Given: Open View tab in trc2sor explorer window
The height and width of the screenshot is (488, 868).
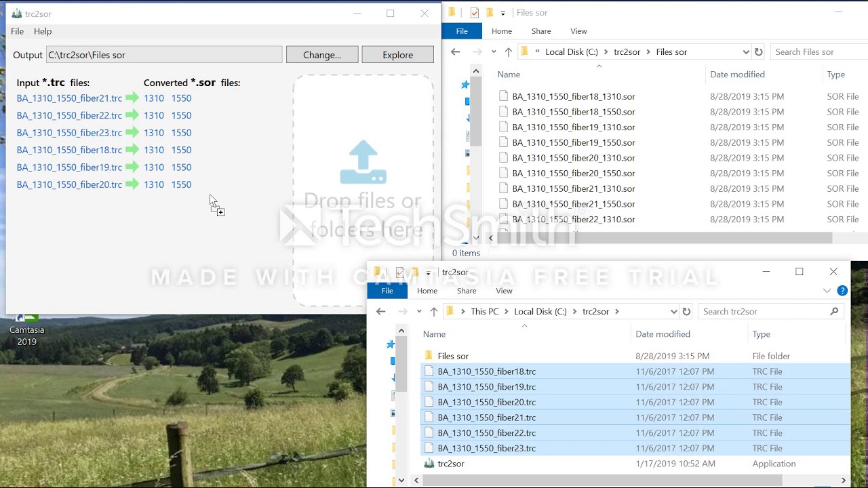Looking at the screenshot, I should tap(504, 291).
